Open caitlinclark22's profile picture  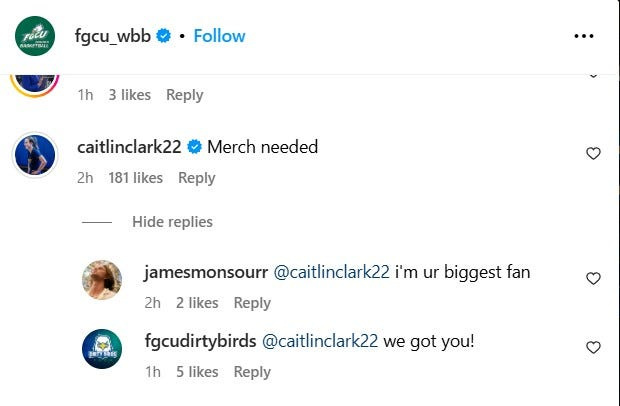point(34,153)
